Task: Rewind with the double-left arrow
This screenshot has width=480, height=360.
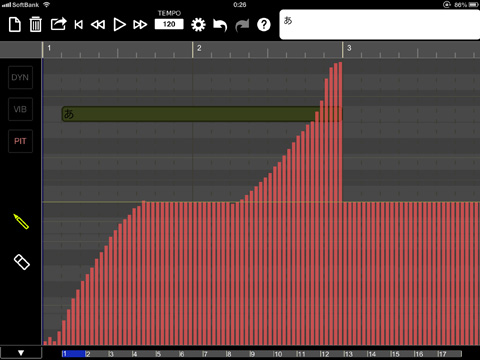Action: [x=98, y=25]
